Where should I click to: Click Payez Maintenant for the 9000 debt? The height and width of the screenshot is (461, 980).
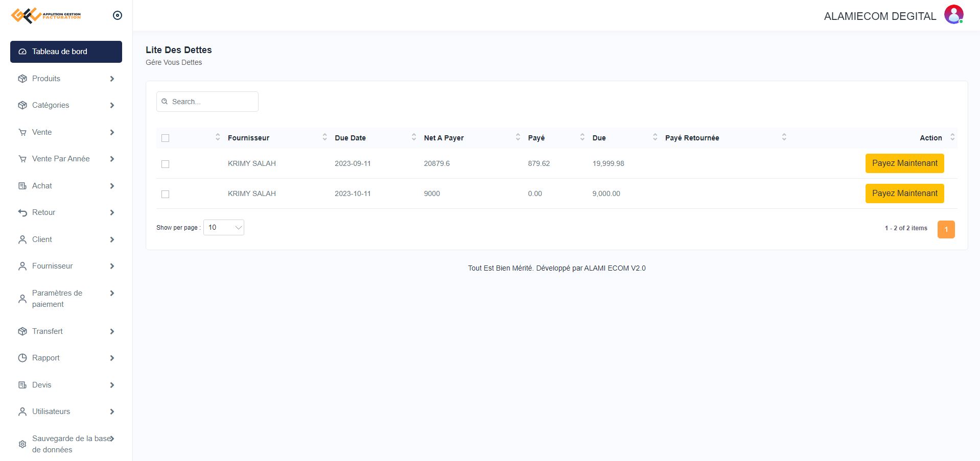[x=904, y=193]
